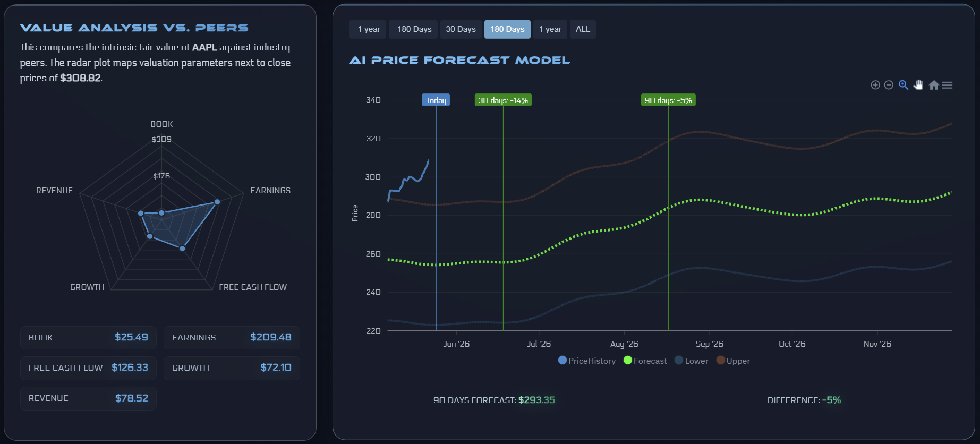Click the EARNINGS axis label on radar
The height and width of the screenshot is (444, 980).
point(270,191)
